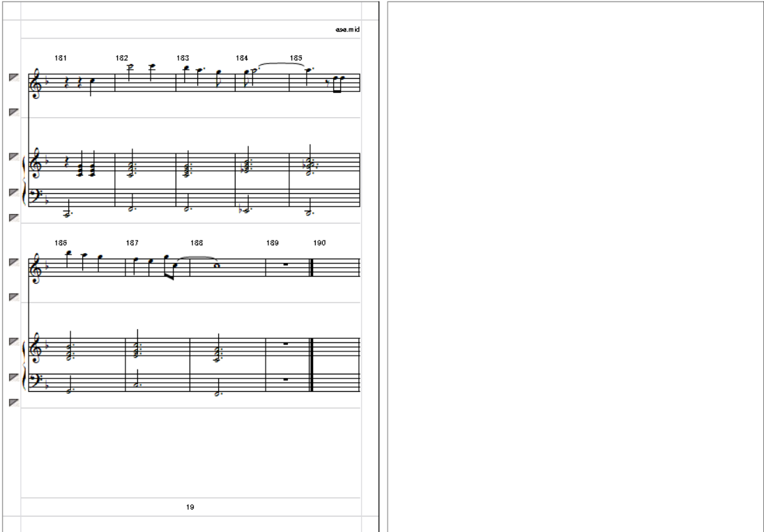The height and width of the screenshot is (532, 764).
Task: Click measure number 190 label
Action: pyautogui.click(x=319, y=243)
